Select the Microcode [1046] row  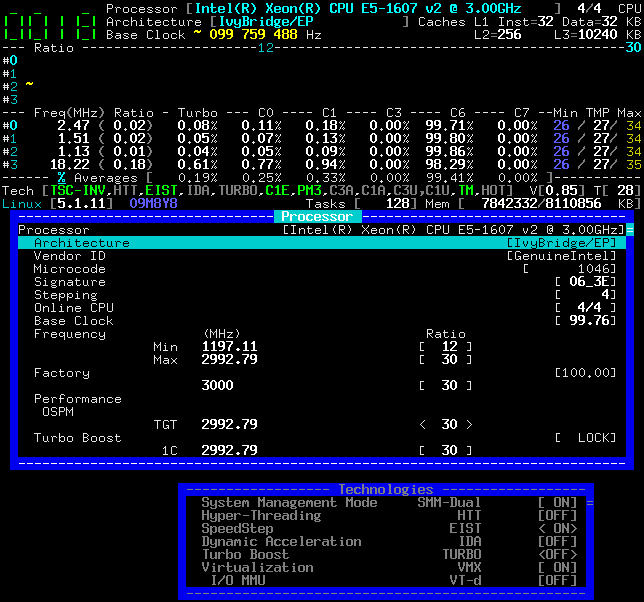322,269
